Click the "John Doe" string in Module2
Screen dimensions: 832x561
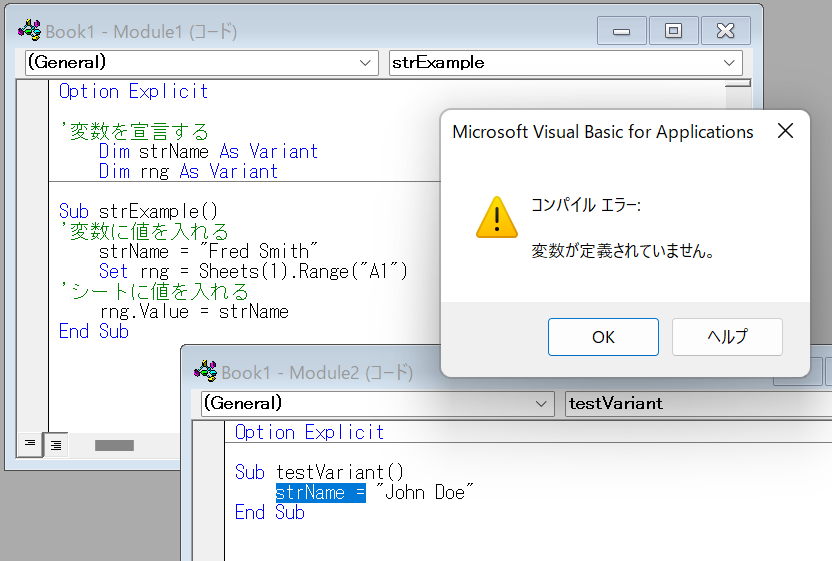click(424, 493)
